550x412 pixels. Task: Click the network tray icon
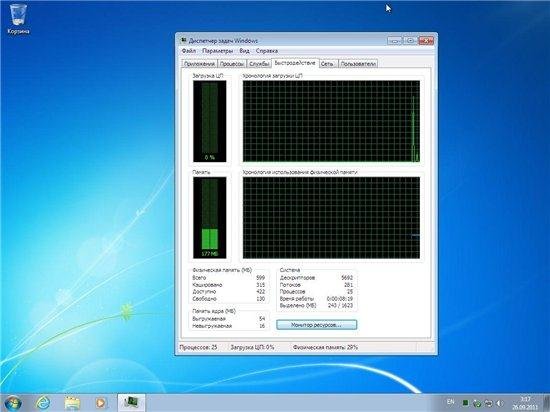tap(488, 403)
